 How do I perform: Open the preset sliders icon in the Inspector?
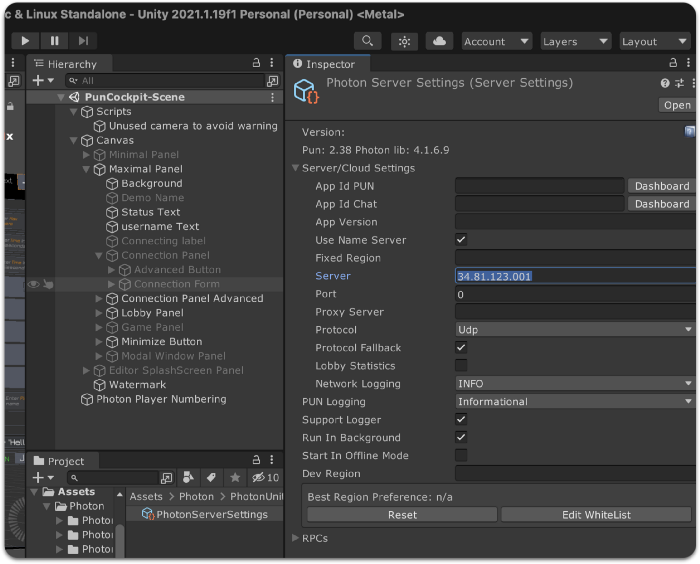(x=679, y=83)
